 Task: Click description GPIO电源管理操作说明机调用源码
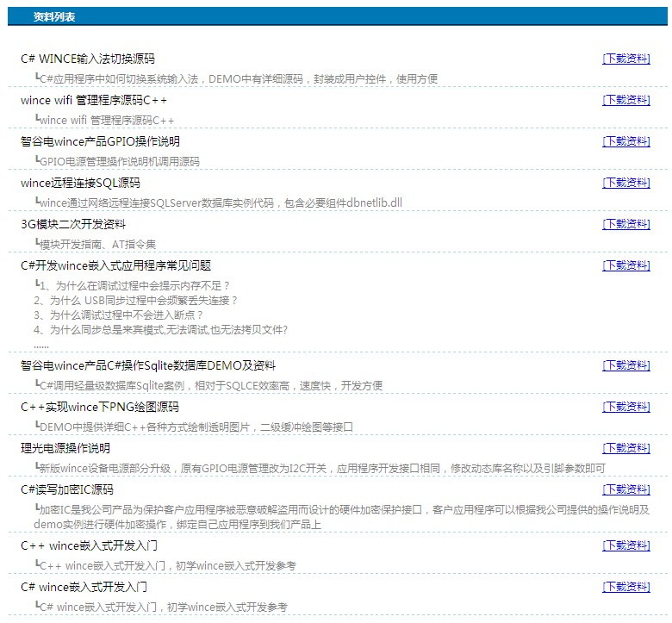(x=117, y=162)
